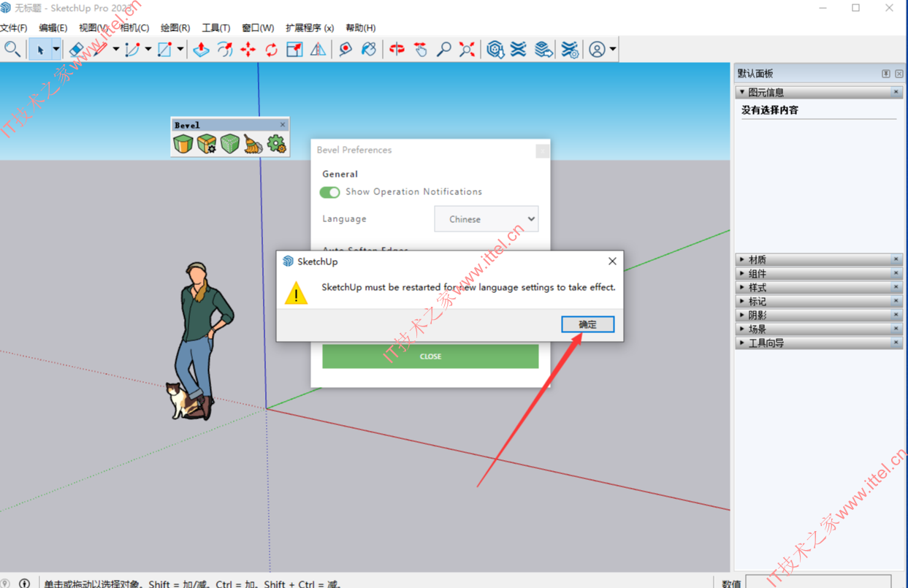
Task: Select the Zoom tool
Action: point(443,49)
